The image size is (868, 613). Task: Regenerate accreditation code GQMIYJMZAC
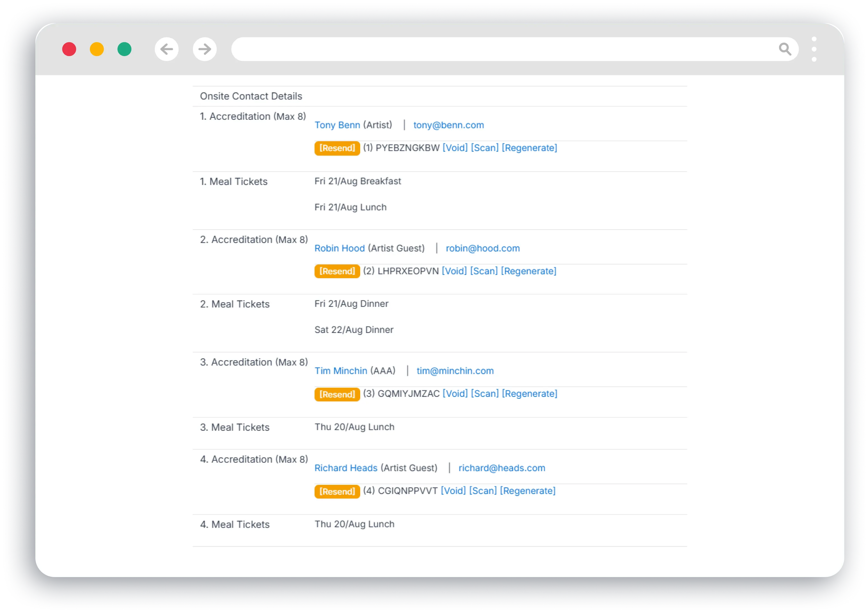[529, 393]
